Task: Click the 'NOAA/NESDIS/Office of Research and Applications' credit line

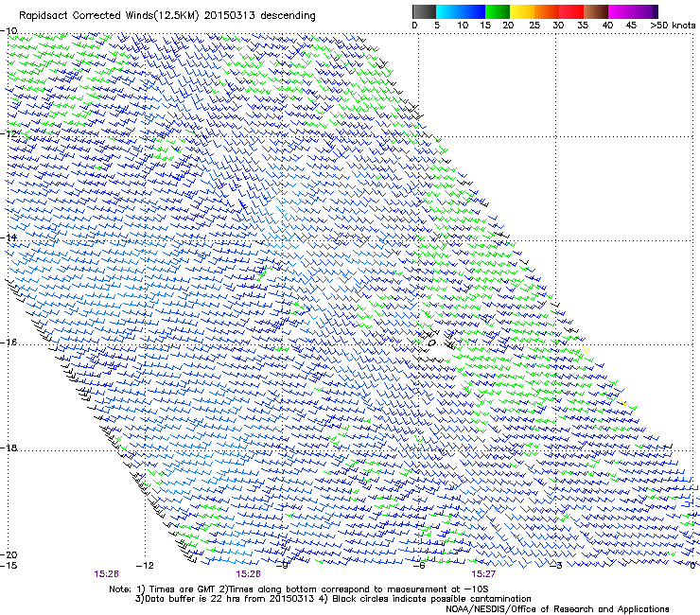Action: (x=557, y=609)
